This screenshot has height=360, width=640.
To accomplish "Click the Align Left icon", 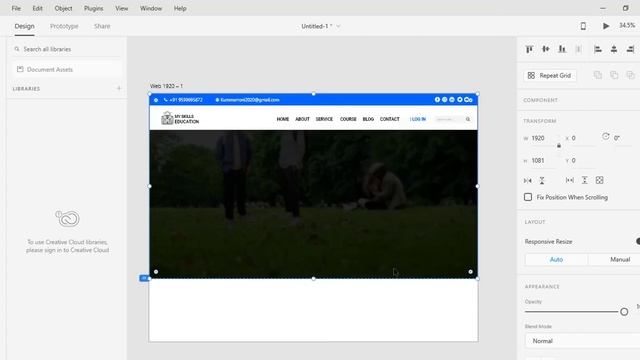I will pyautogui.click(x=598, y=49).
